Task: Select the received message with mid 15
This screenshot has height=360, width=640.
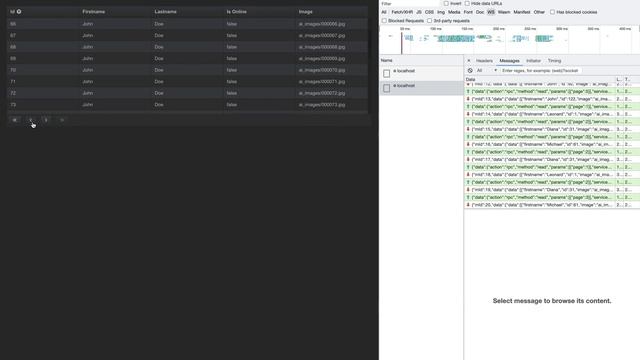Action: click(x=552, y=129)
